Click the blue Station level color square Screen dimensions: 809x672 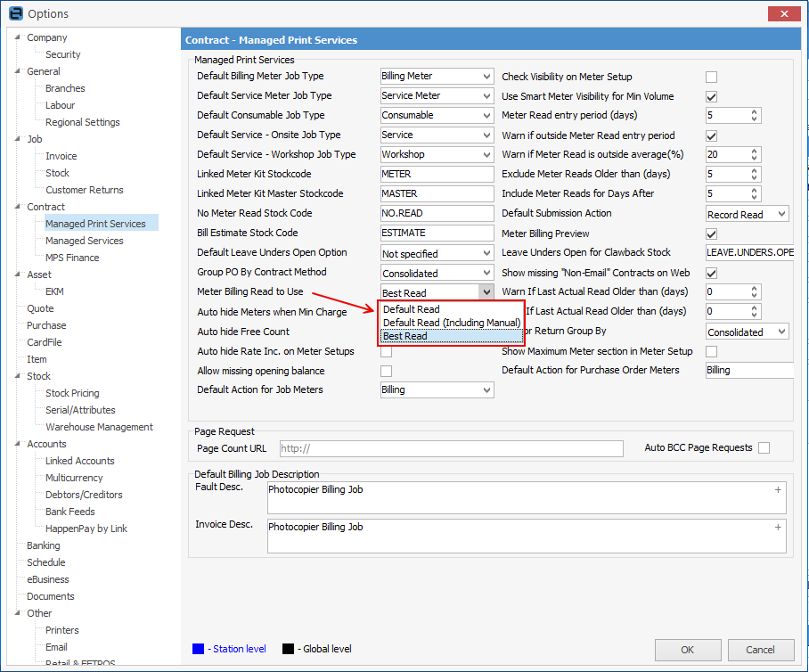(198, 649)
